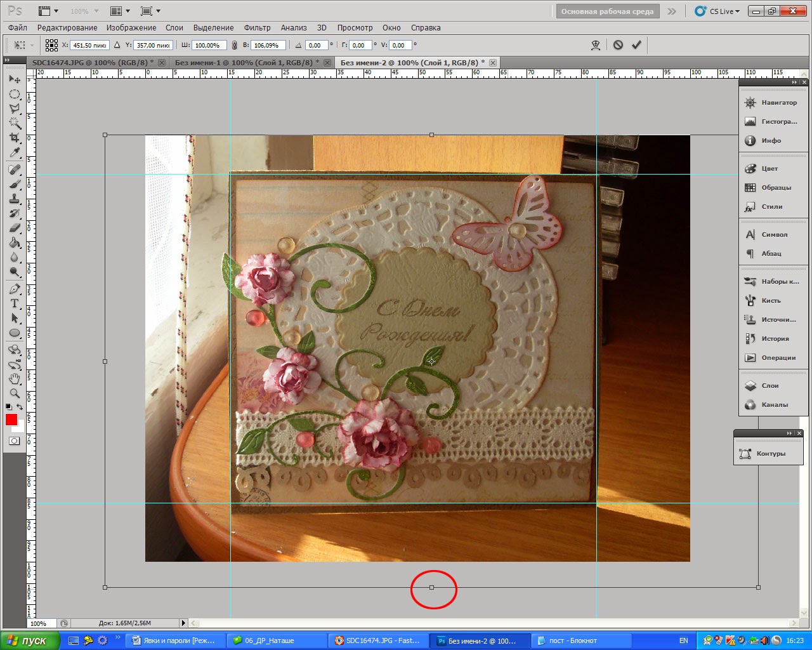The height and width of the screenshot is (650, 812).
Task: Select the Eraser tool
Action: pos(15,228)
